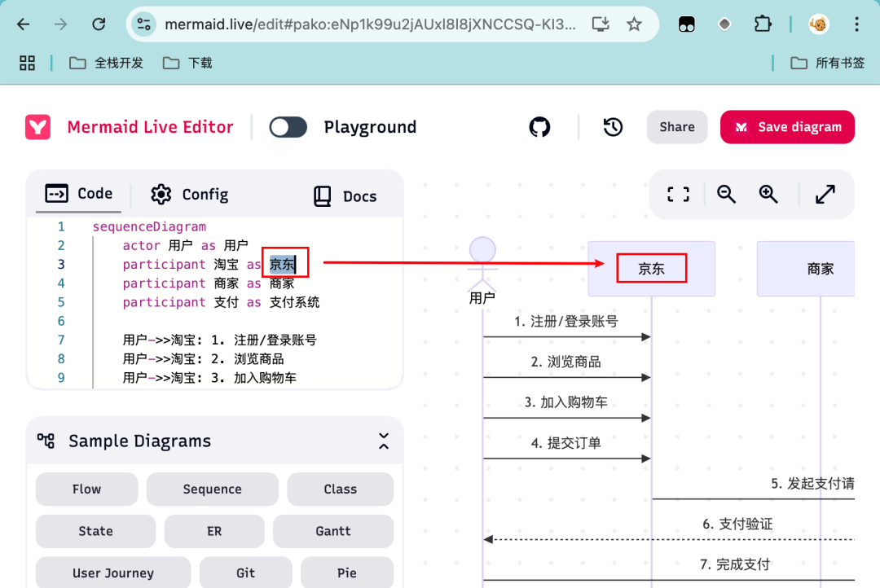Collapse the Sample Diagrams panel

(384, 441)
